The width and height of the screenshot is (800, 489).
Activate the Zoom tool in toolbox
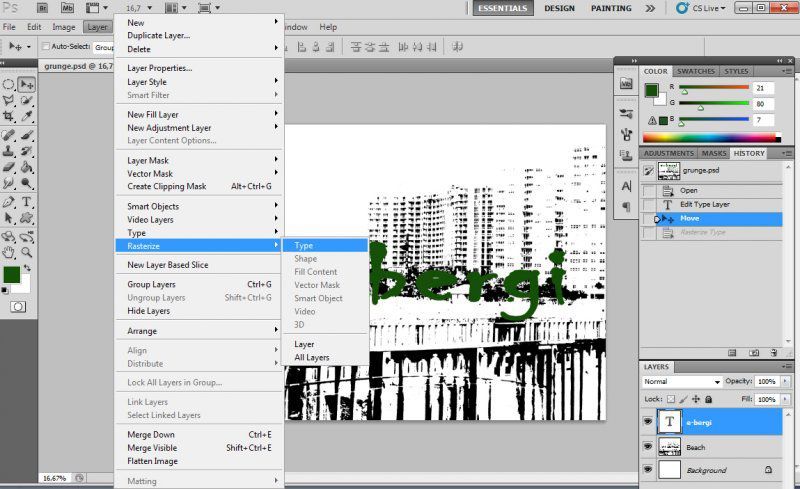27,253
